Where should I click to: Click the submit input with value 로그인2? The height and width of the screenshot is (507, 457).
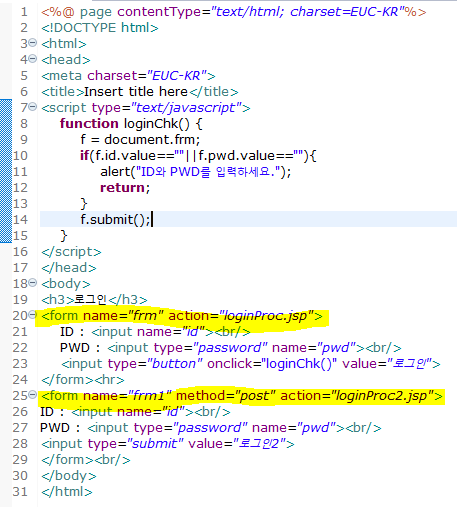(x=168, y=444)
